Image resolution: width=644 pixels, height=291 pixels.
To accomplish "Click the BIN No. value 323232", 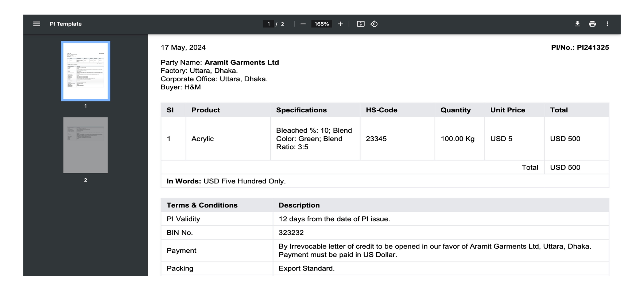I will pos(291,233).
